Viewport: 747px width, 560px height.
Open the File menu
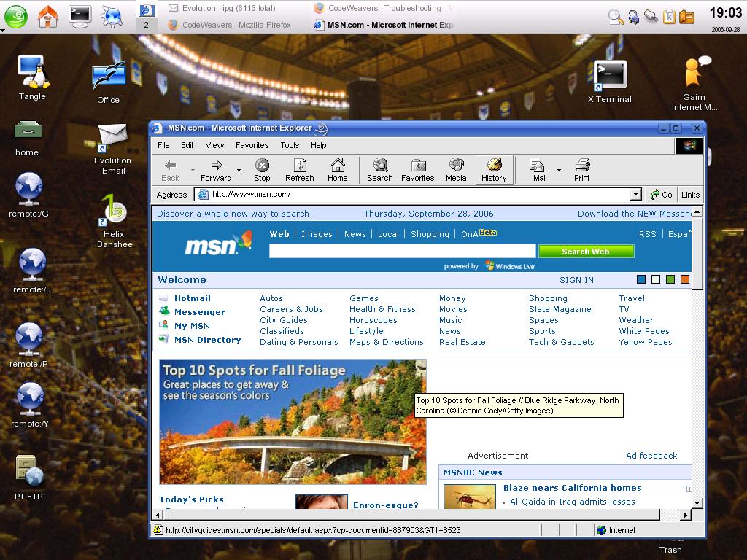163,145
